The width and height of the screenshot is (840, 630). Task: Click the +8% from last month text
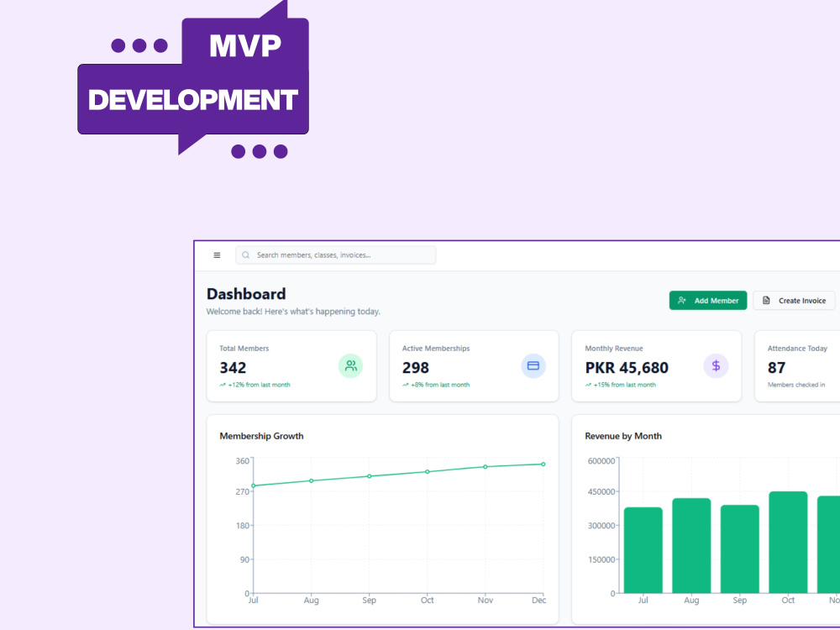440,385
